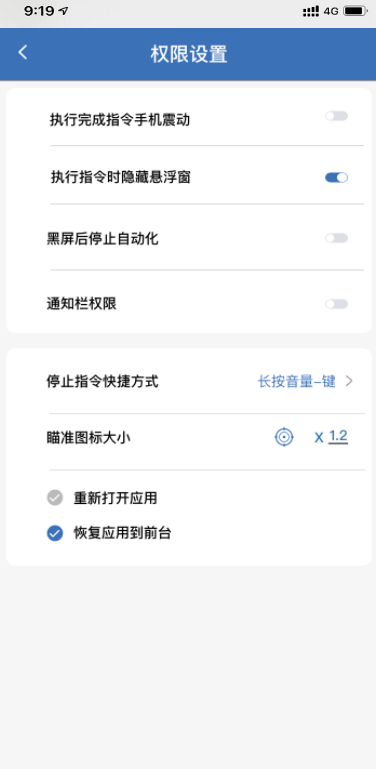Open the 停止指令快捷方式 setting row
The width and height of the screenshot is (376, 769).
(x=189, y=381)
